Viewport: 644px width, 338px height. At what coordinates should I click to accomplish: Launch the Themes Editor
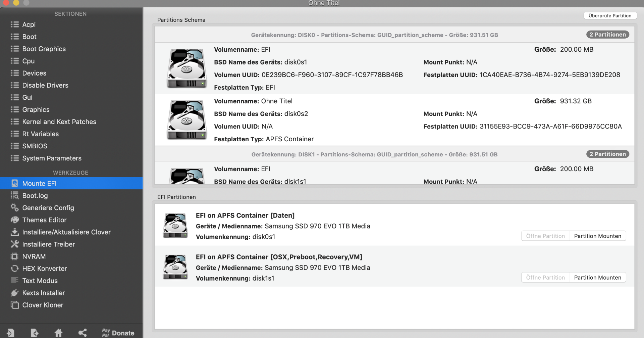[x=71, y=220]
